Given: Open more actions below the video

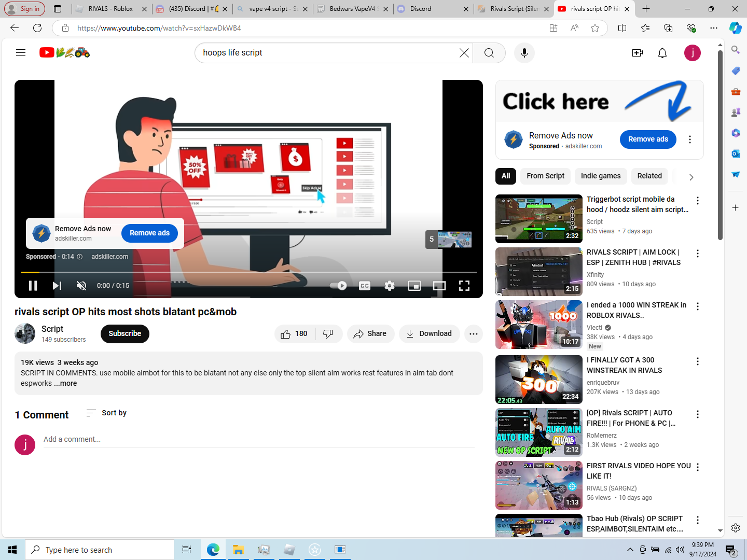Looking at the screenshot, I should coord(474,334).
